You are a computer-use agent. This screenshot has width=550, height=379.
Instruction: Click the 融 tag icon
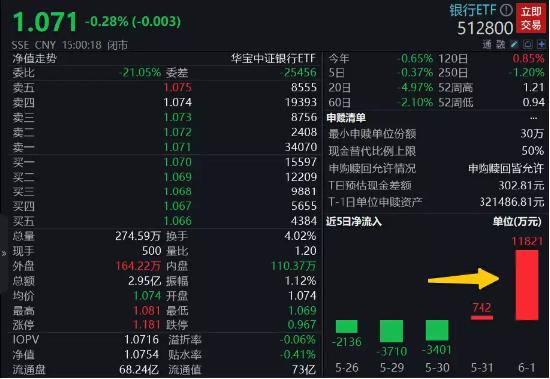coord(501,44)
